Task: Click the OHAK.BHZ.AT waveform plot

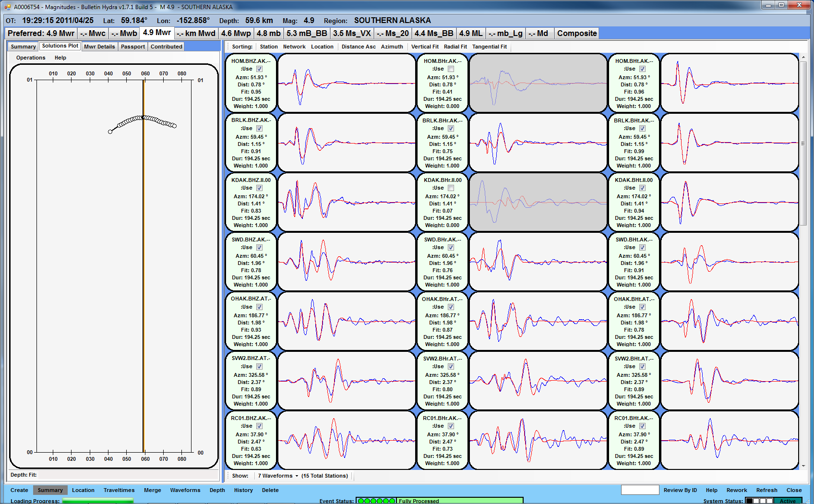Action: (x=347, y=321)
